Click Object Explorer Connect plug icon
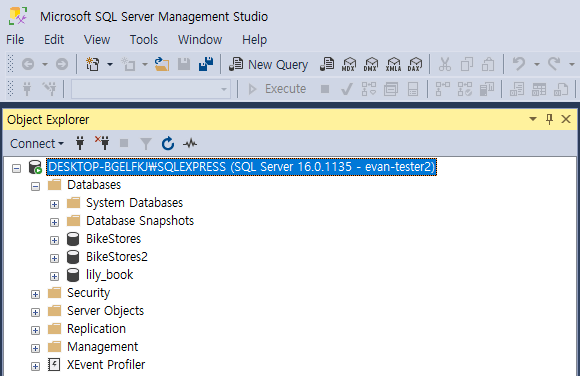 point(80,143)
